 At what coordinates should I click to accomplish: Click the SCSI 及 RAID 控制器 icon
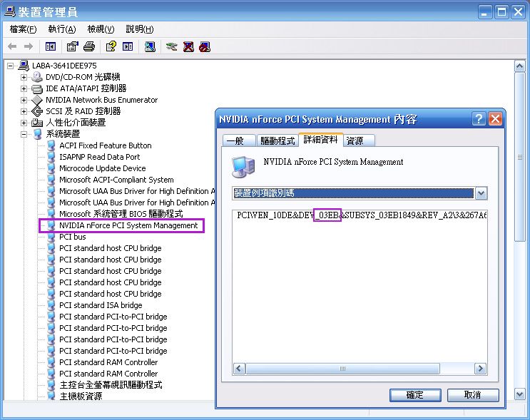click(37, 111)
